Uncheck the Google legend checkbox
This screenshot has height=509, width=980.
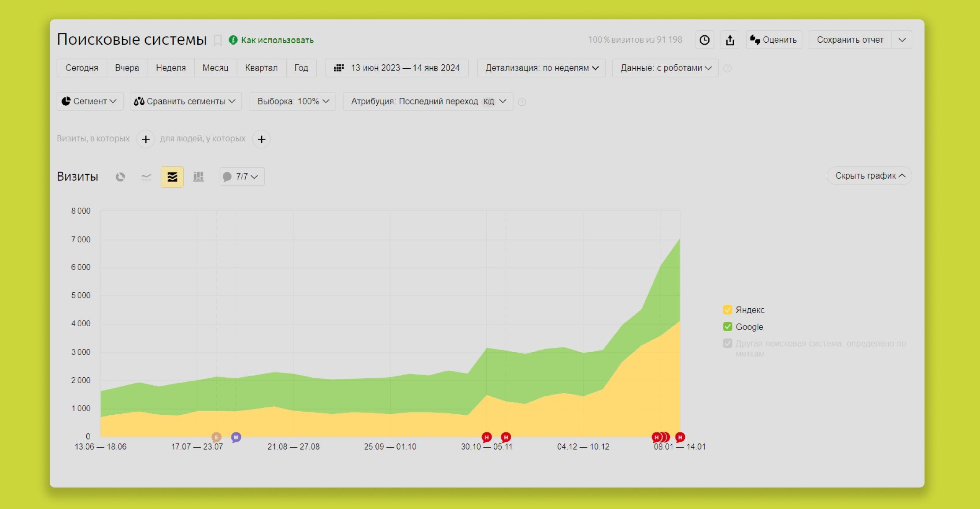click(728, 327)
